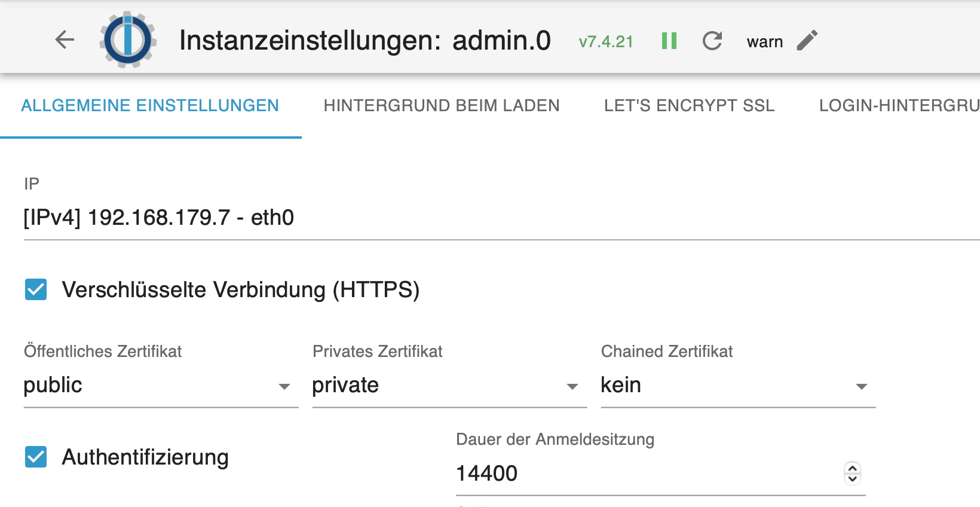Edit log level with pencil icon
Viewport: 980px width, 507px height.
(x=807, y=41)
